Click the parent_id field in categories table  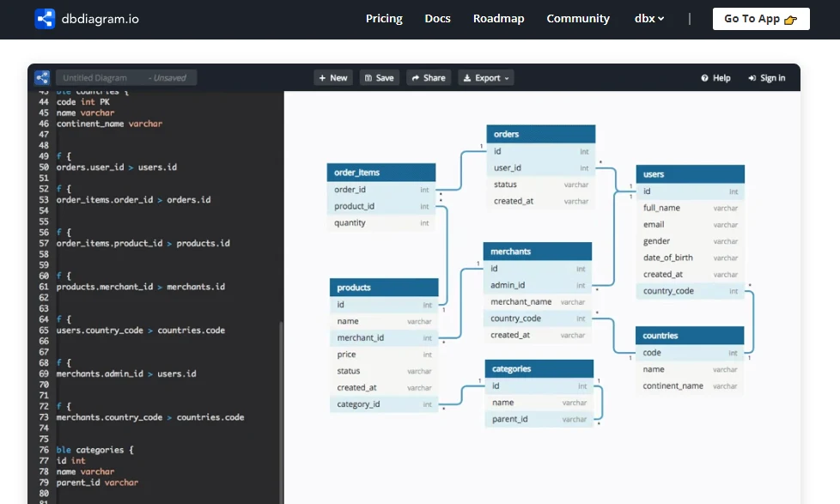[x=539, y=419]
